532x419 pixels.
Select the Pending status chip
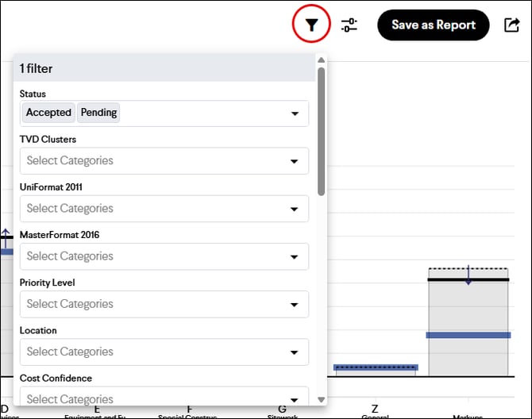[x=98, y=113]
